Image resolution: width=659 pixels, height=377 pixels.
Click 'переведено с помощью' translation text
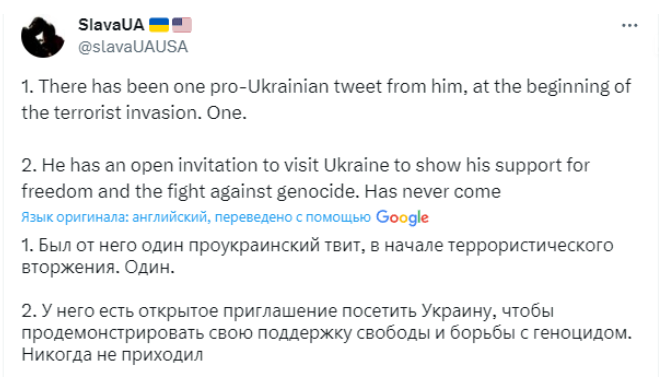(293, 217)
